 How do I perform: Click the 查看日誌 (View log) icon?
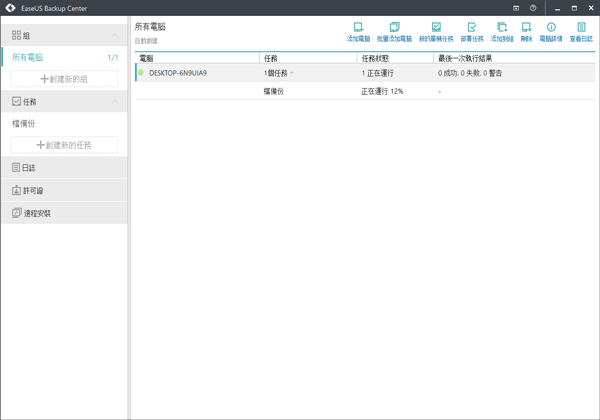pos(581,28)
